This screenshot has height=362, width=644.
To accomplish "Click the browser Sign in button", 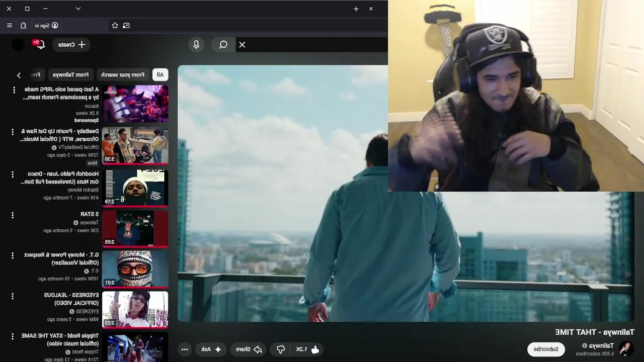I will point(46,25).
